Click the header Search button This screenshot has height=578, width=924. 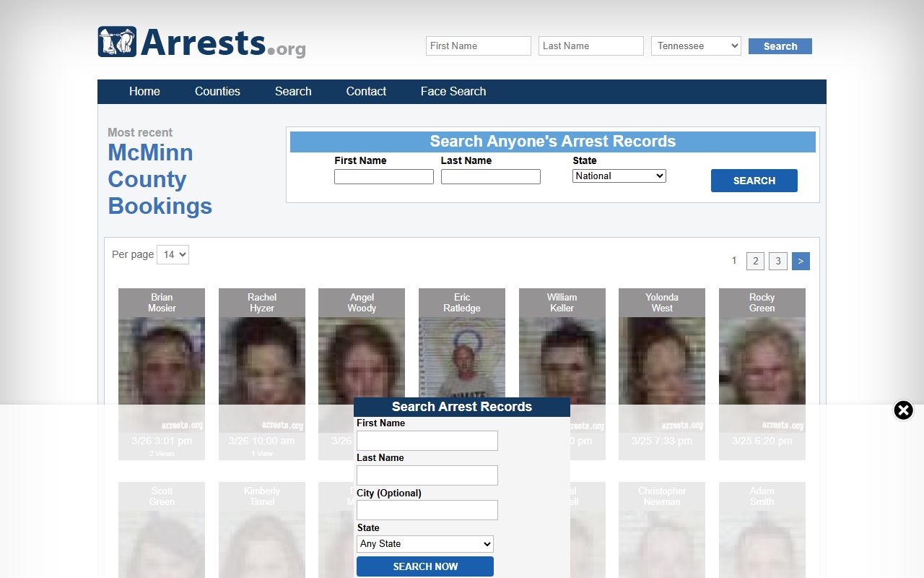coord(780,46)
